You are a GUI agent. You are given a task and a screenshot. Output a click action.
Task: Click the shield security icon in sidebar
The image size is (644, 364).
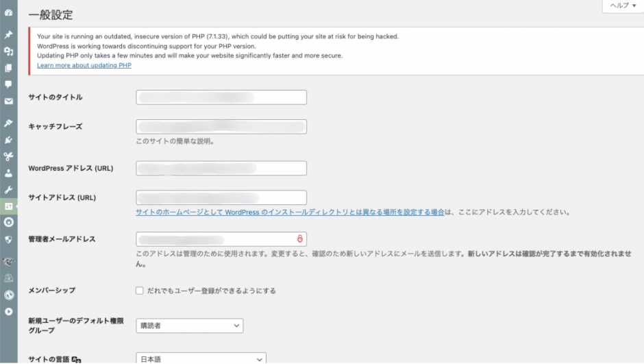(x=8, y=239)
